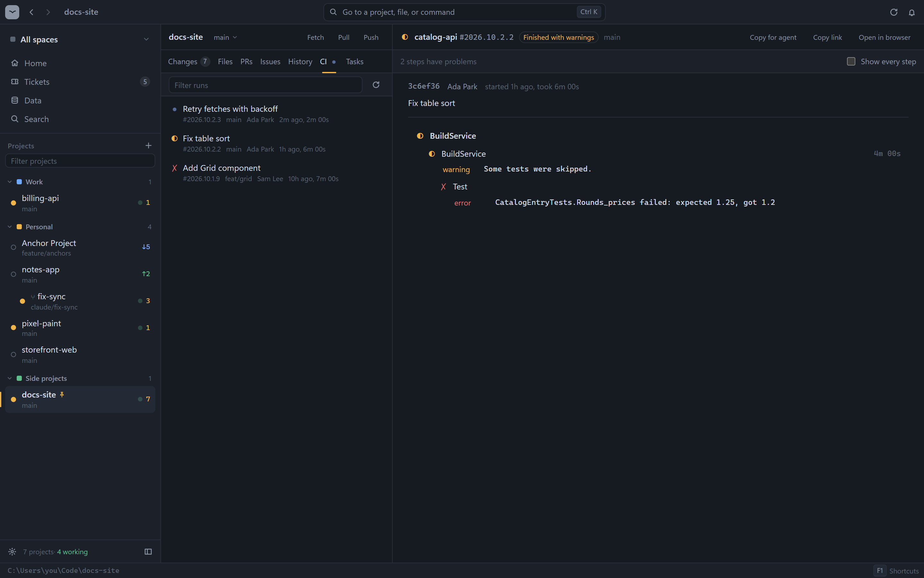
Task: Click the command search bar
Action: [x=464, y=12]
